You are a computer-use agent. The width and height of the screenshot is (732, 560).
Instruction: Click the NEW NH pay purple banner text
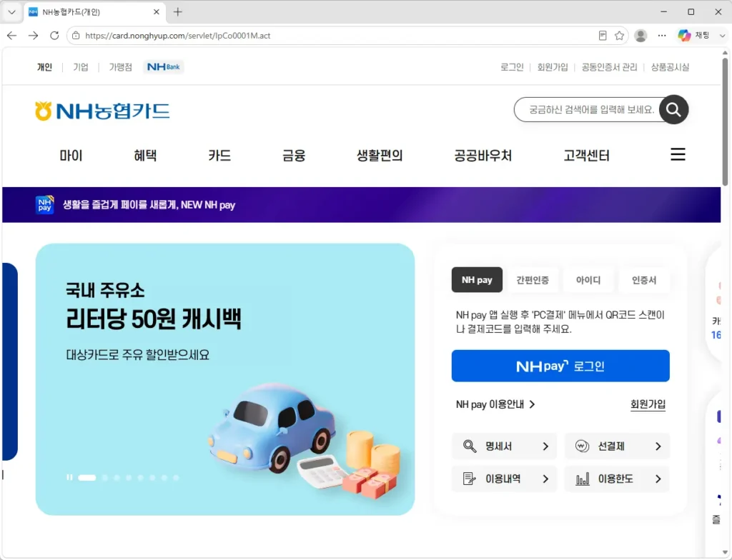coord(149,205)
